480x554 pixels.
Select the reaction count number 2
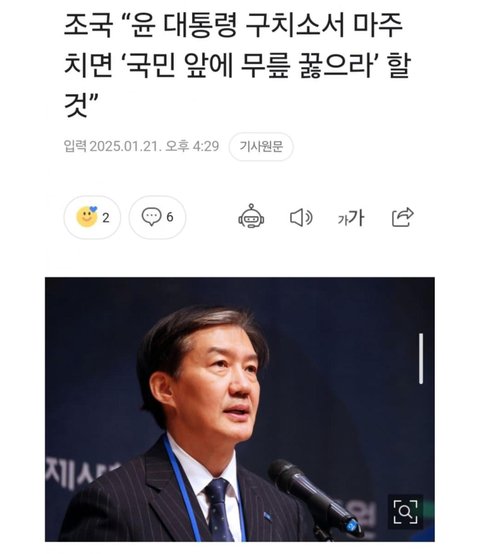(106, 218)
